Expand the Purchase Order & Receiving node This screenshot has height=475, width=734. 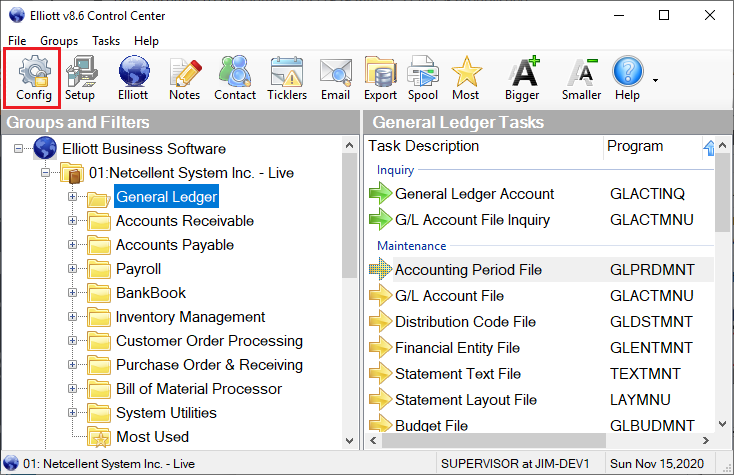pyautogui.click(x=73, y=365)
